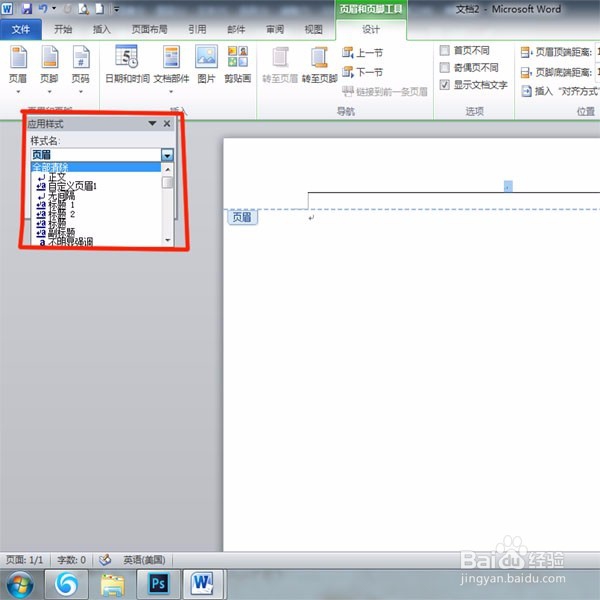600x600 pixels.
Task: Click Next Section (下一节)
Action: tap(363, 72)
